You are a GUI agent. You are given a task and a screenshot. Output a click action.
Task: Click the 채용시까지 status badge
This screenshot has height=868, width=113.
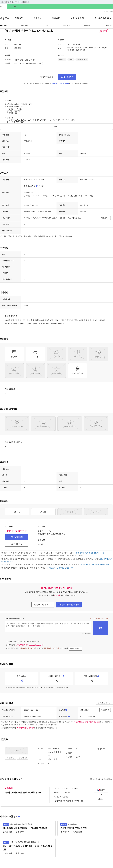[x=103, y=31]
